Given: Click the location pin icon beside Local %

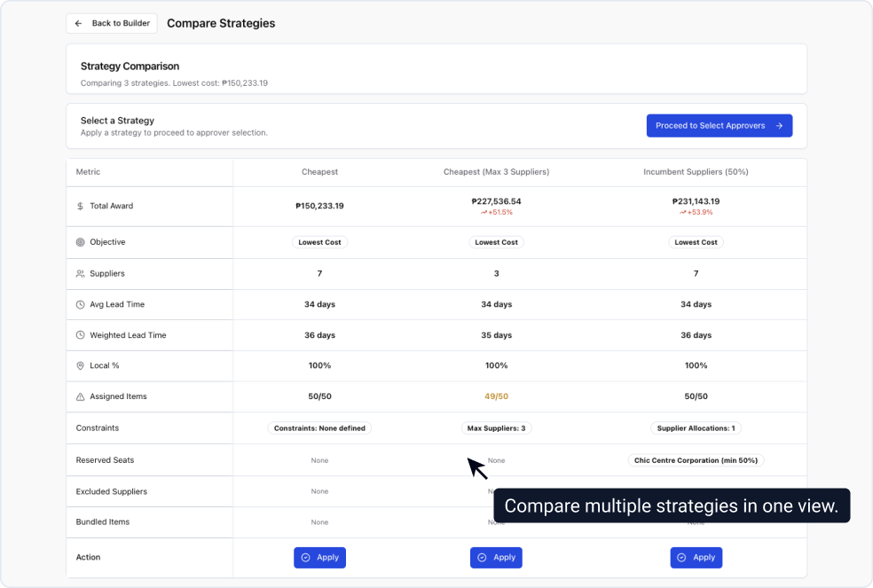Looking at the screenshot, I should click(x=80, y=365).
